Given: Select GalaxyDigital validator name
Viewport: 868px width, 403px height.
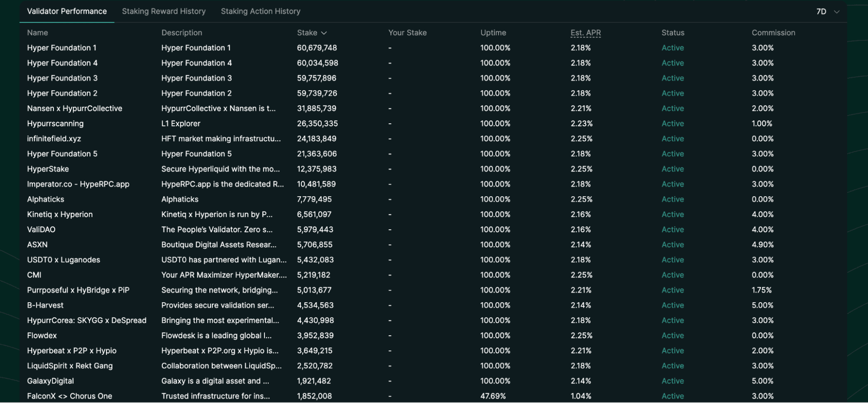Looking at the screenshot, I should tap(50, 381).
